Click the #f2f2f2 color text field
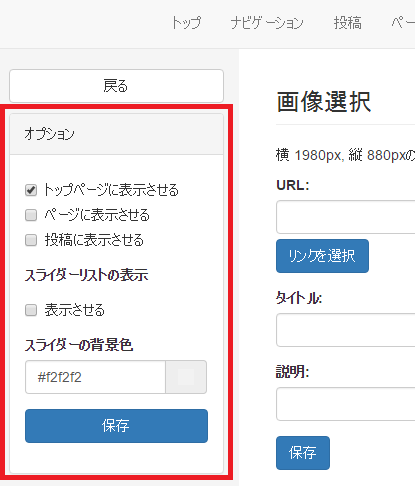 tap(95, 377)
